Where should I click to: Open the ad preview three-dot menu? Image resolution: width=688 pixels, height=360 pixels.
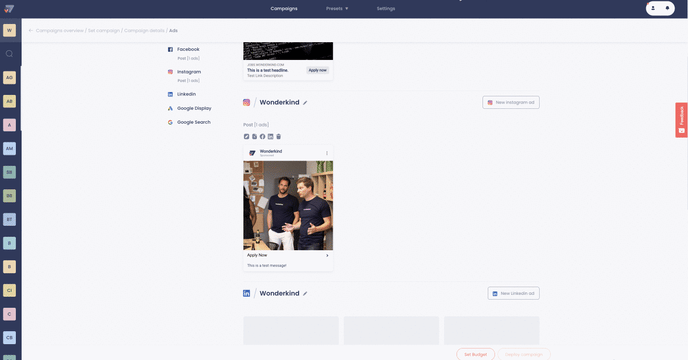[327, 153]
